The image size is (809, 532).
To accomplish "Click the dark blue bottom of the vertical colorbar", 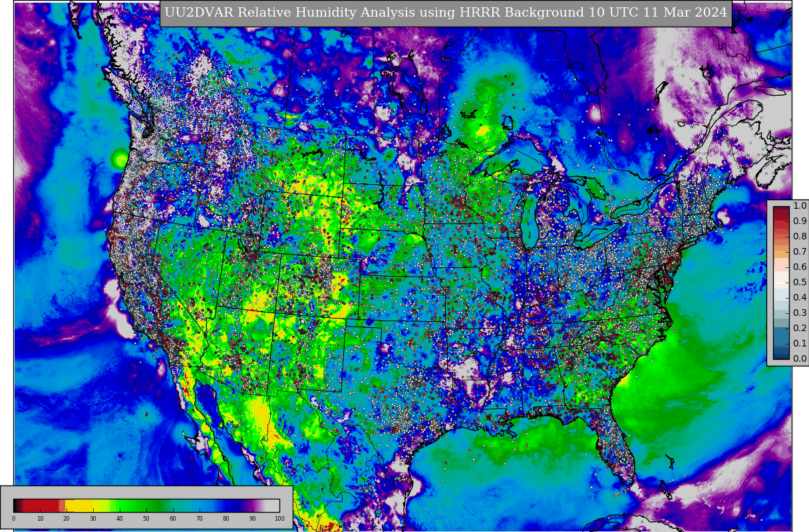I will pyautogui.click(x=781, y=352).
